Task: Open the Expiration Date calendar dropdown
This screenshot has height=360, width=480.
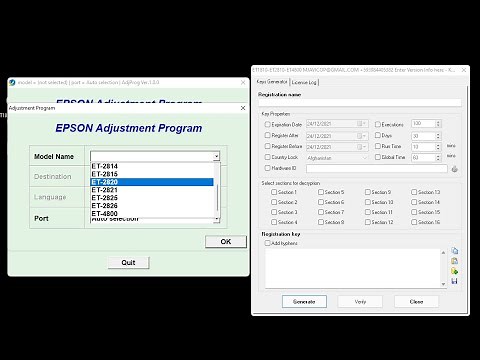Action: [362, 124]
